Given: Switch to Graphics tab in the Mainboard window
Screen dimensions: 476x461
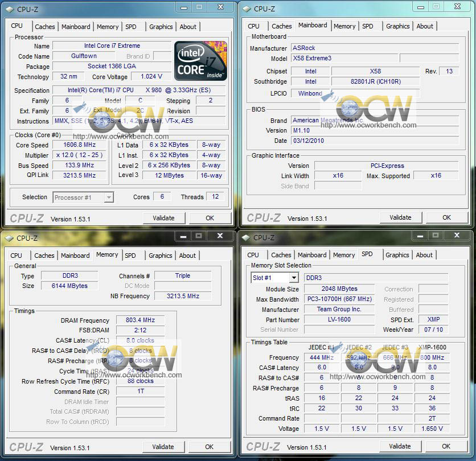Looking at the screenshot, I should 397,26.
